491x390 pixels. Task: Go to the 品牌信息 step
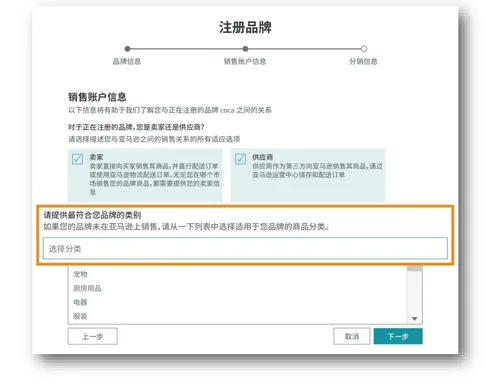click(127, 61)
